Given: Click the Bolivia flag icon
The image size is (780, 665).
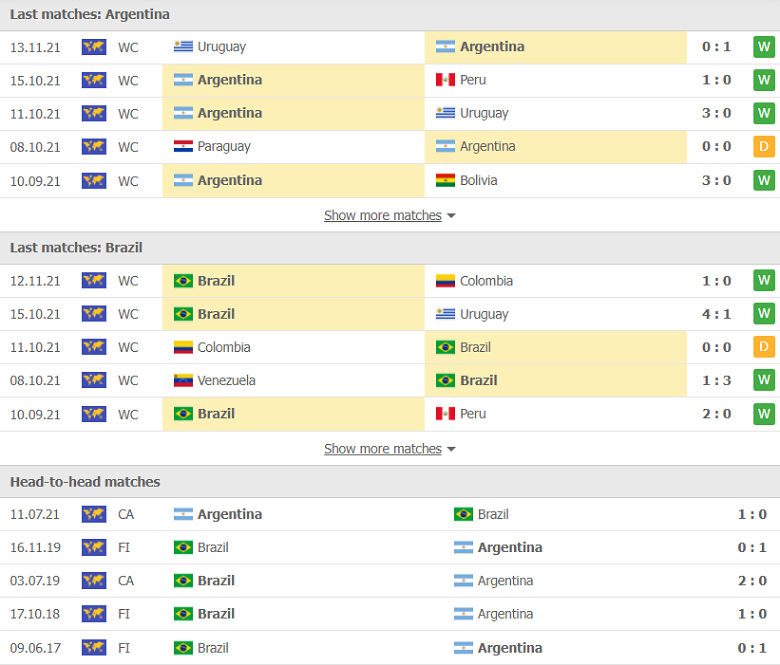Looking at the screenshot, I should click(x=445, y=180).
